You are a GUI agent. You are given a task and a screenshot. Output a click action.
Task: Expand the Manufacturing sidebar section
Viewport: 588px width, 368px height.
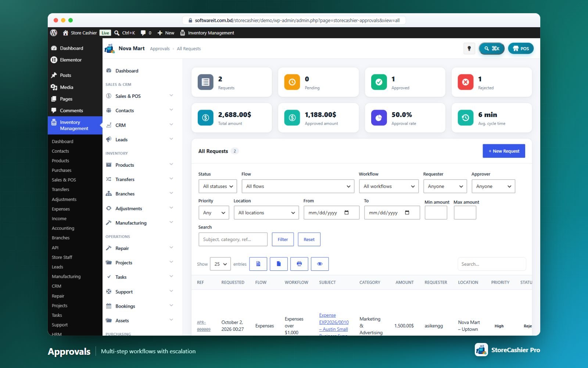(140, 223)
